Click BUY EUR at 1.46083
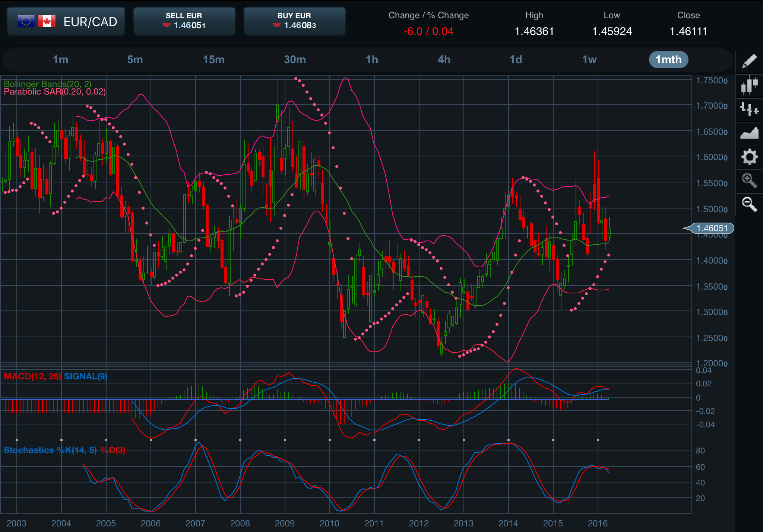The width and height of the screenshot is (763, 532). (x=294, y=21)
